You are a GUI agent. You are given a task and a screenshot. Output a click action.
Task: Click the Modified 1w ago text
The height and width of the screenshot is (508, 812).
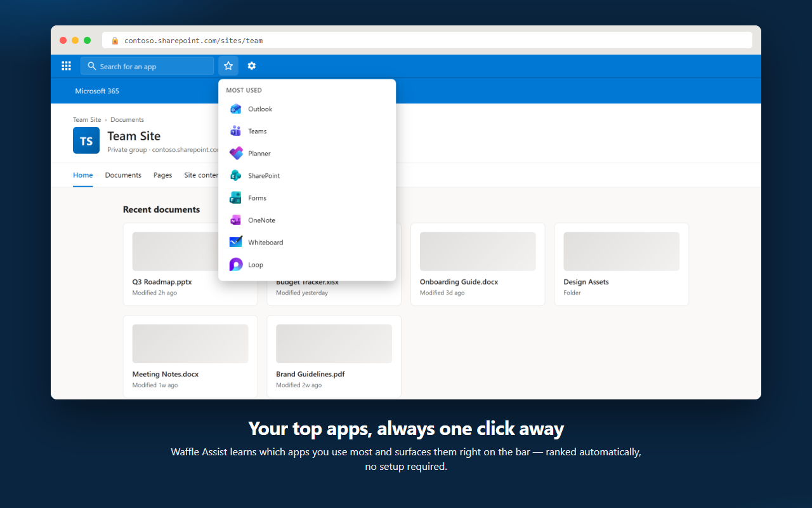(x=155, y=385)
